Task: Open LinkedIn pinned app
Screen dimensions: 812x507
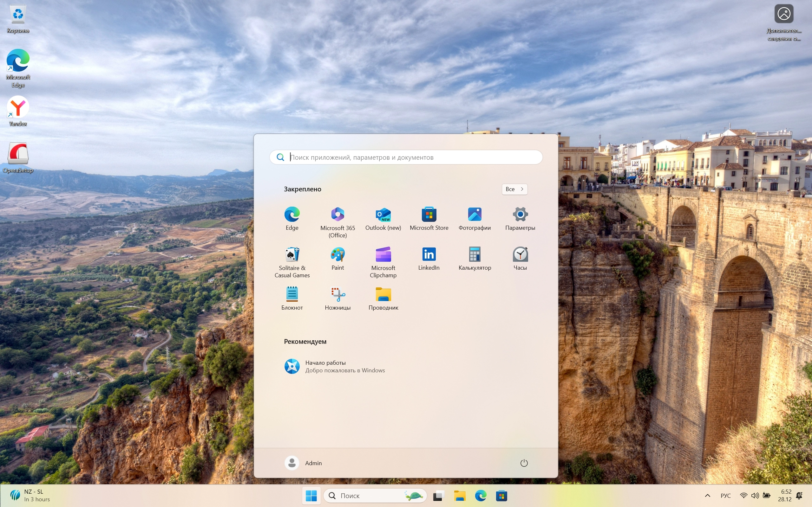Action: 429,255
